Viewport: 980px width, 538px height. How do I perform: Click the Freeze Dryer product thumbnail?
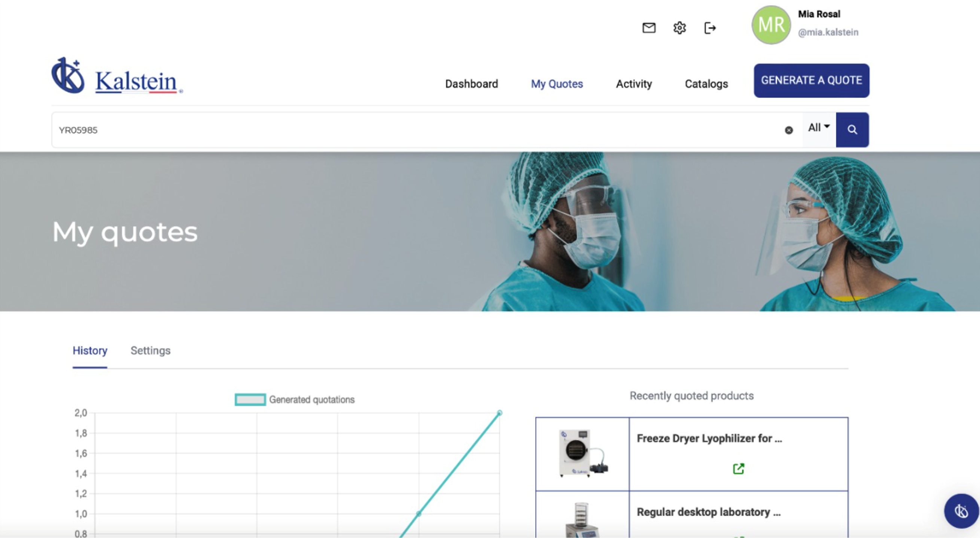[582, 453]
